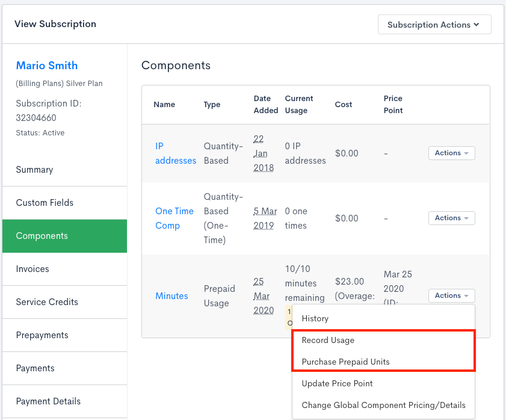The height and width of the screenshot is (420, 506).
Task: Go to the Summary sidebar tab
Action: pos(34,170)
